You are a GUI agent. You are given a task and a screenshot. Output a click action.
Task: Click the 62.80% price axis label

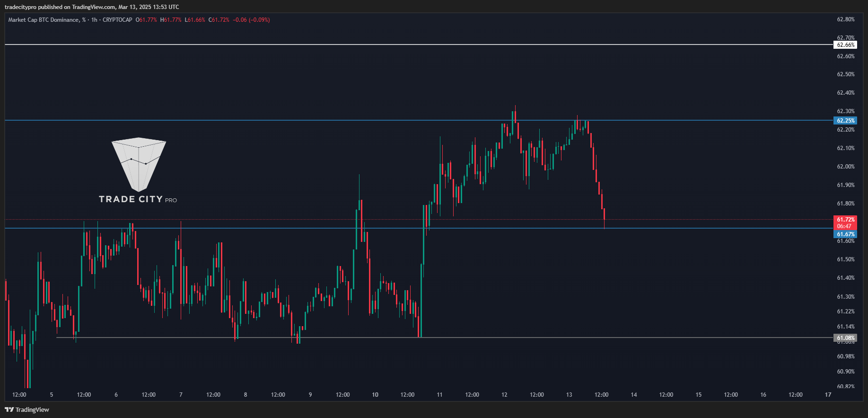click(x=846, y=19)
